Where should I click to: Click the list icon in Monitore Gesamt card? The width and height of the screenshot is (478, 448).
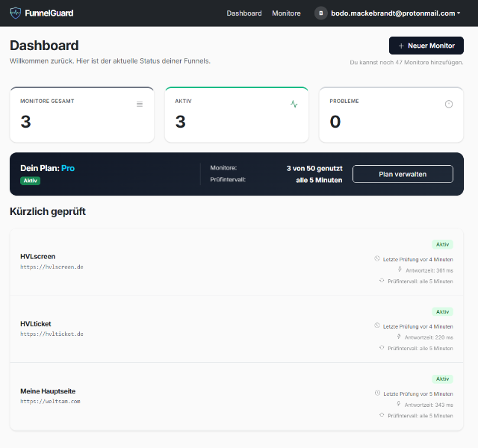tap(140, 105)
